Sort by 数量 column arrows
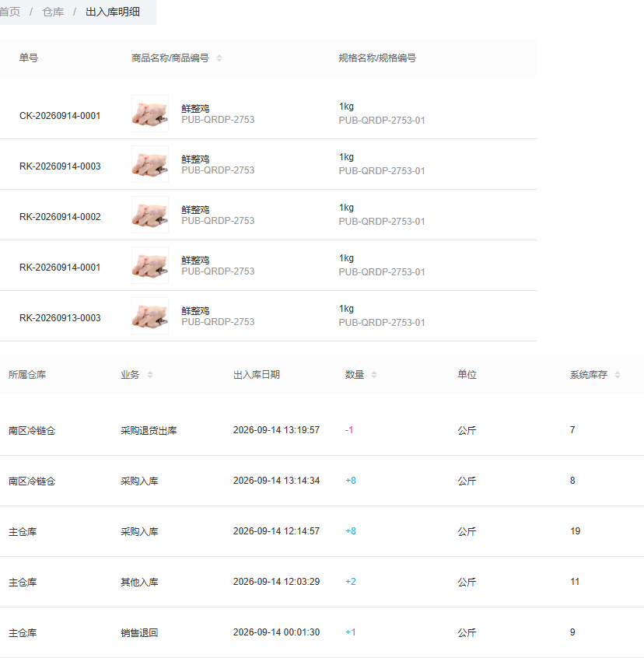 pyautogui.click(x=374, y=375)
